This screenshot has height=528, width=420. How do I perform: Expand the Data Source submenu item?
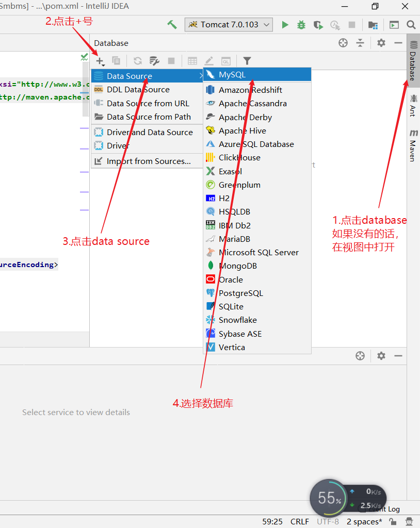[147, 76]
